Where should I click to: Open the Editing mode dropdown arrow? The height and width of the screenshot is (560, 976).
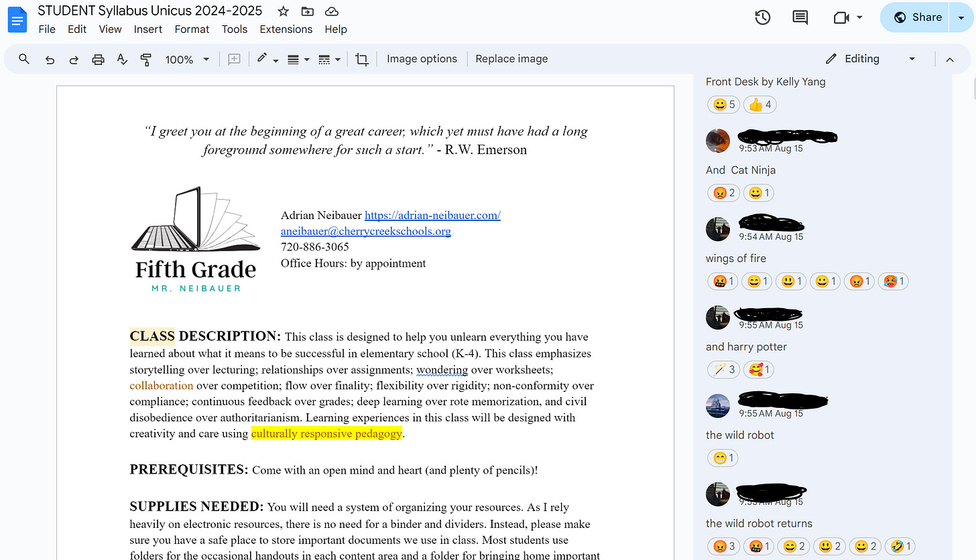[912, 59]
